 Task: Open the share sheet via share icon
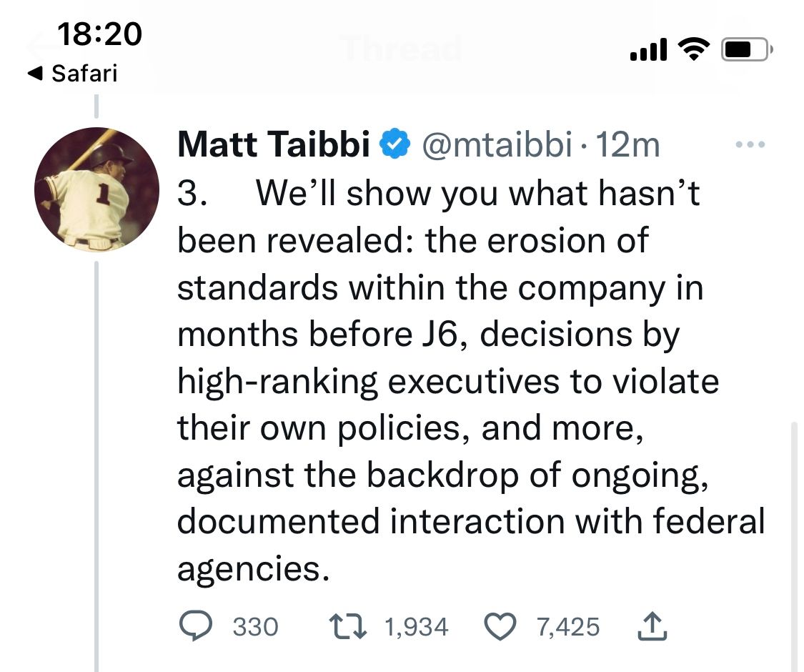652,626
